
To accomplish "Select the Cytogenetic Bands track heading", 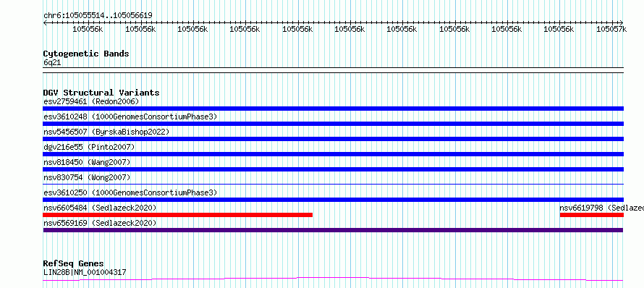I will tap(86, 54).
